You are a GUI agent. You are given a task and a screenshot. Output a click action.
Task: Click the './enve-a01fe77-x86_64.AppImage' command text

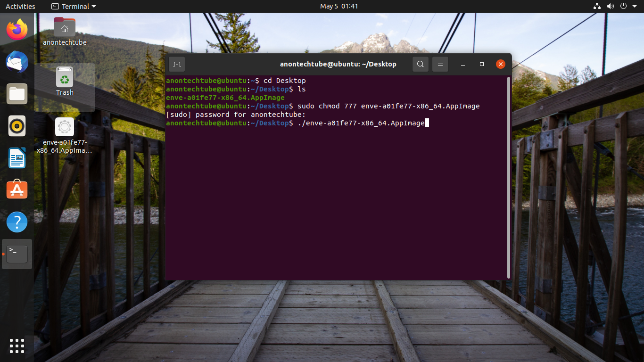pyautogui.click(x=361, y=123)
